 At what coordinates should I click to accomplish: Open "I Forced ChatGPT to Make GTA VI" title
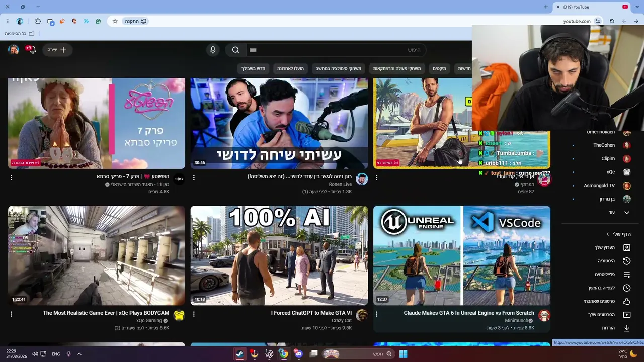311,313
